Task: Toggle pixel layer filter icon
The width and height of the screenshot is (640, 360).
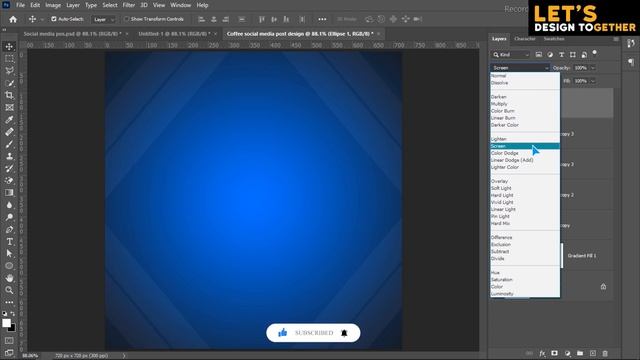Action: click(539, 54)
